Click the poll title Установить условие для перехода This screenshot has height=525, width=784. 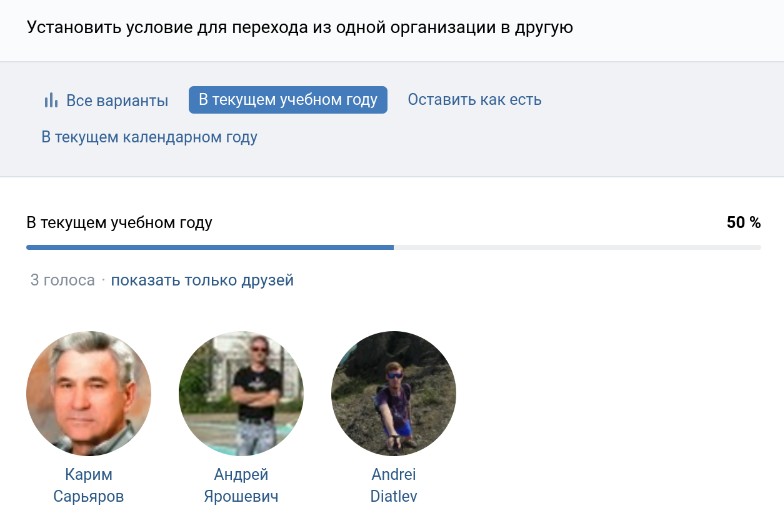point(300,27)
